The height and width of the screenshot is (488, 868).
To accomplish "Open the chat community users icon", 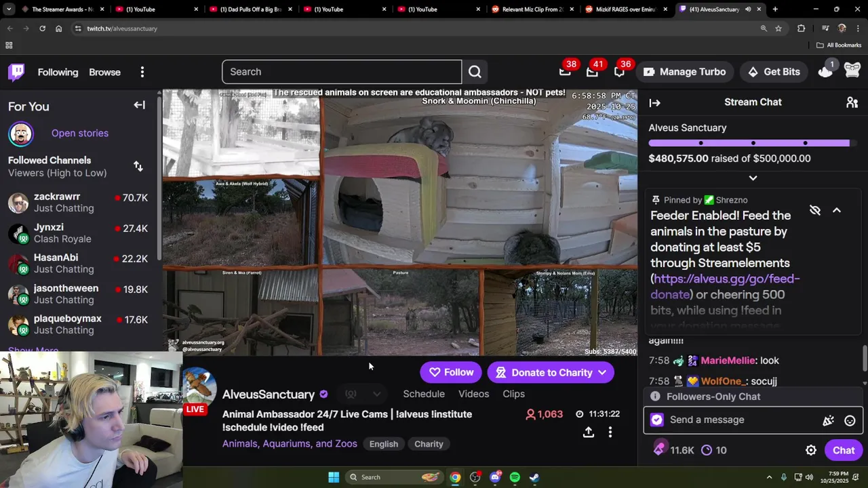I will coord(852,102).
